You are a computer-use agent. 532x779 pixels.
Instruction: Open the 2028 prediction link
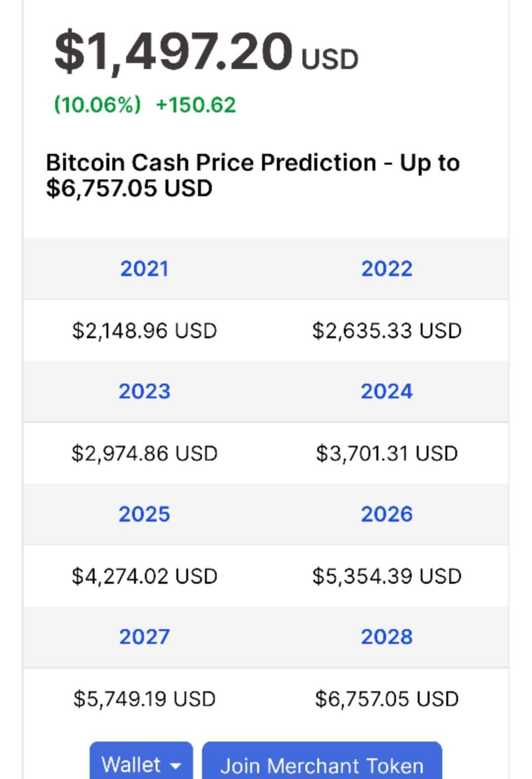pos(387,637)
